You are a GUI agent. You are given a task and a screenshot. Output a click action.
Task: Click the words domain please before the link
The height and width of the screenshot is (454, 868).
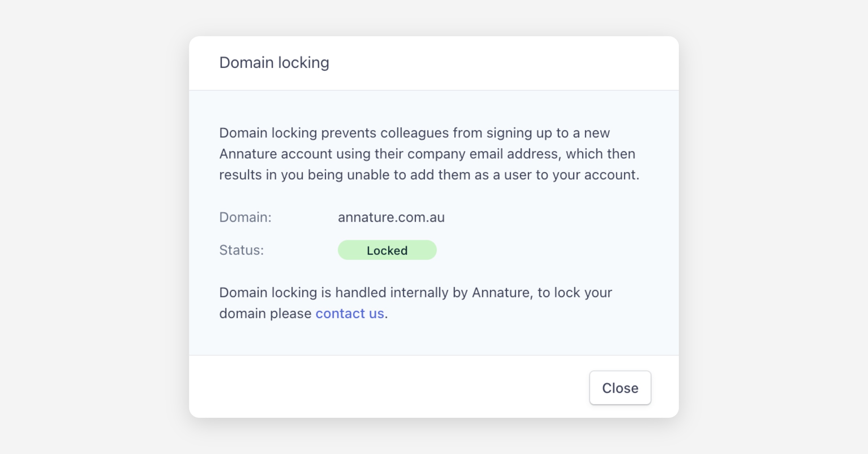[265, 314]
